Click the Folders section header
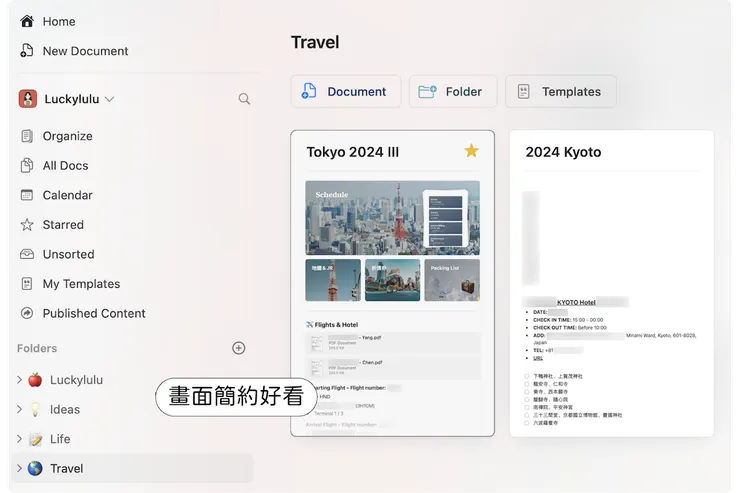The height and width of the screenshot is (493, 740). pyautogui.click(x=37, y=348)
